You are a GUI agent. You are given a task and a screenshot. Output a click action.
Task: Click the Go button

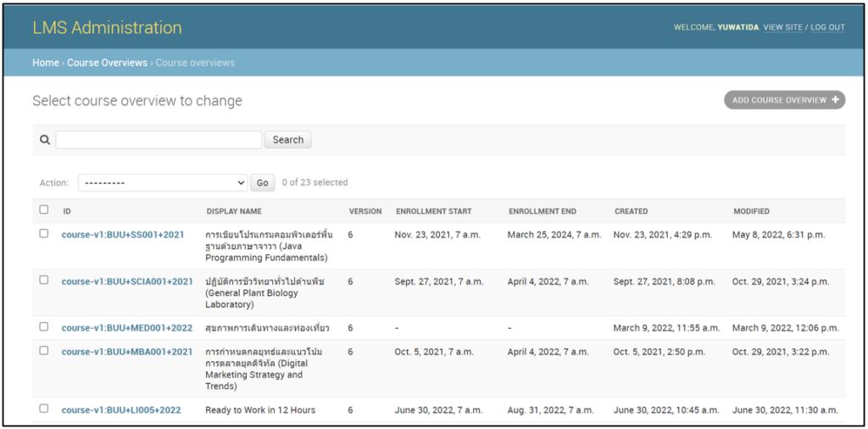262,182
